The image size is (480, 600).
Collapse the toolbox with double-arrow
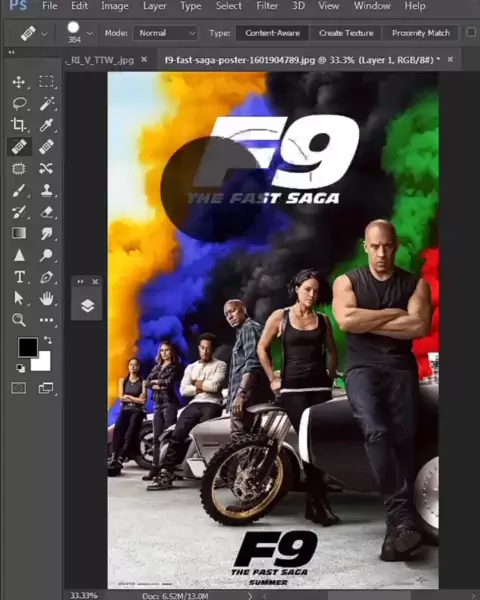tap(11, 52)
